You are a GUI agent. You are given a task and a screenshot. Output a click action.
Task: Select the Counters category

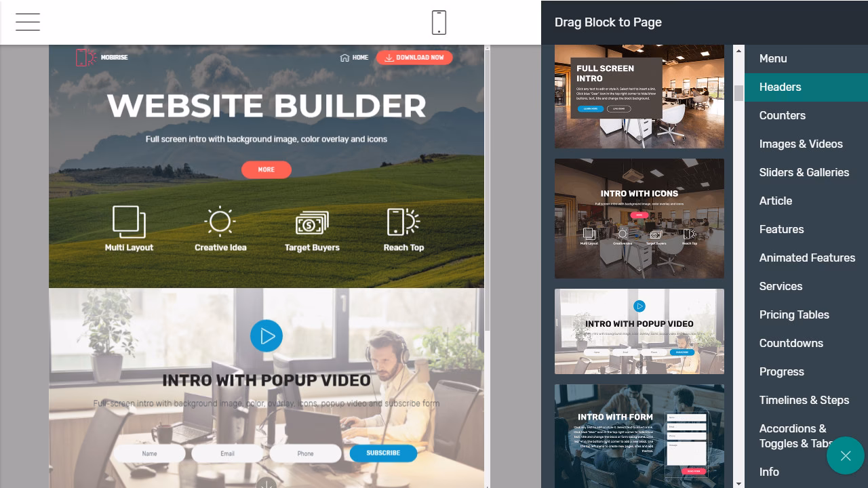click(782, 115)
